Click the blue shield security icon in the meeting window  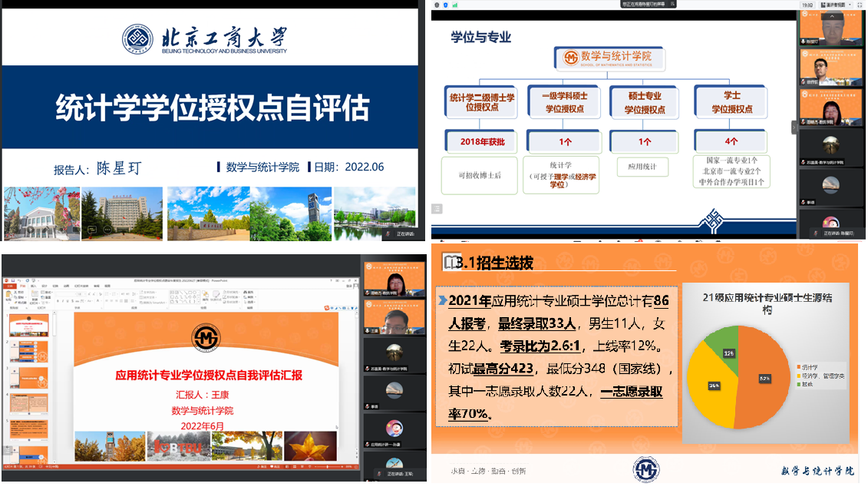[444, 5]
